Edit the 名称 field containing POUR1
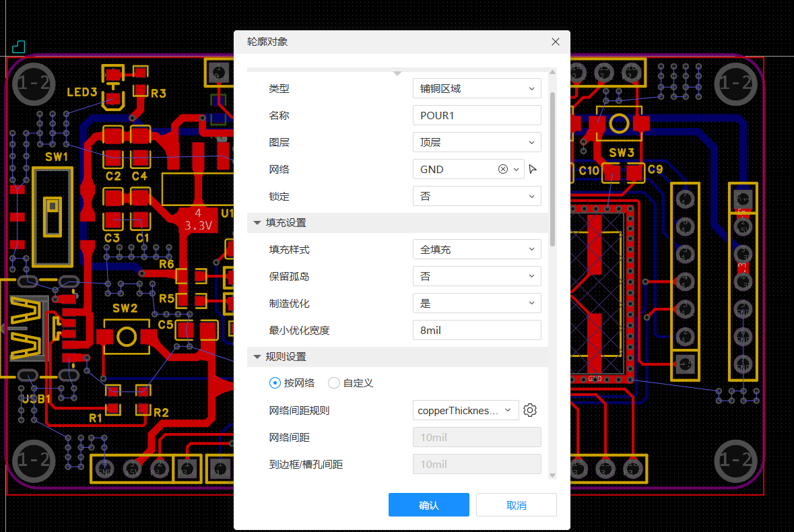 coord(477,115)
